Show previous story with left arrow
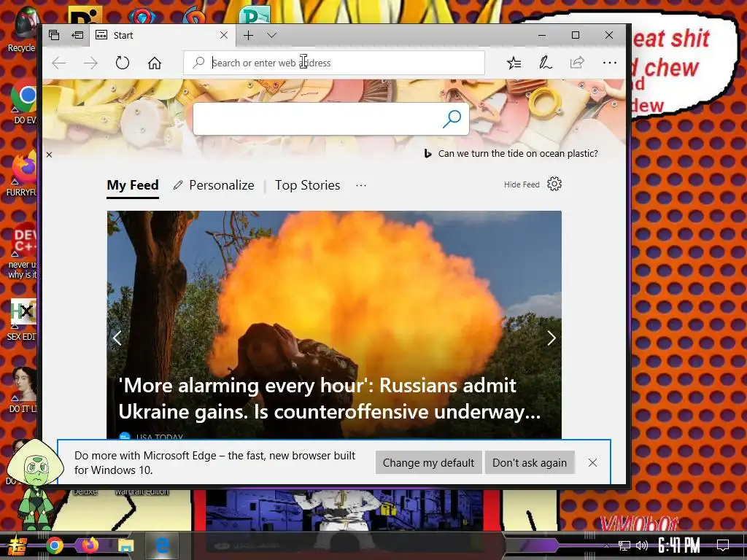747x560 pixels. click(x=117, y=338)
